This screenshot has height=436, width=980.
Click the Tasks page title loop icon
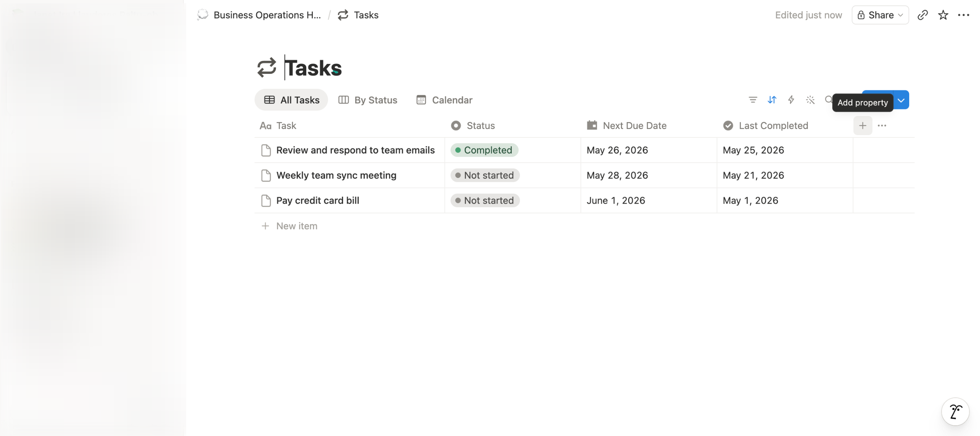(x=267, y=68)
